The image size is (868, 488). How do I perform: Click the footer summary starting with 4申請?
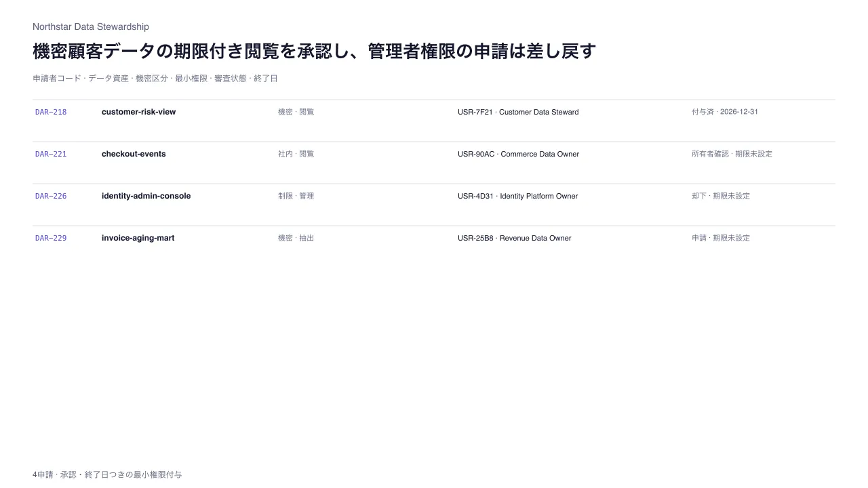click(107, 474)
